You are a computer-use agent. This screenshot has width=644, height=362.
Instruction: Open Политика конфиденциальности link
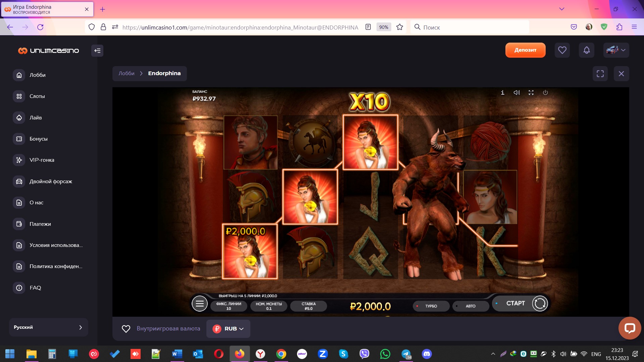[x=56, y=266]
